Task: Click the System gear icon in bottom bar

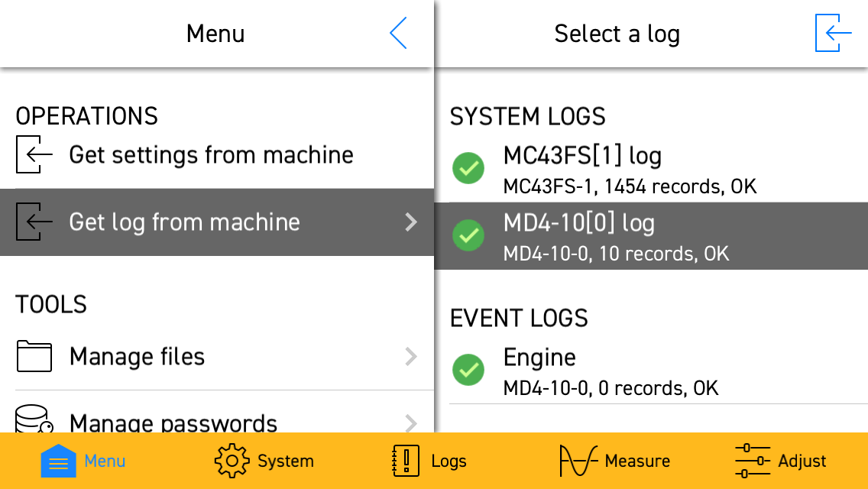Action: [232, 461]
